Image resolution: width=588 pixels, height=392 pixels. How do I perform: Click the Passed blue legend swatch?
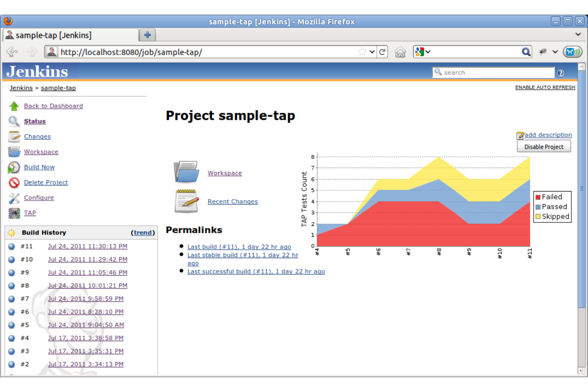tap(538, 207)
